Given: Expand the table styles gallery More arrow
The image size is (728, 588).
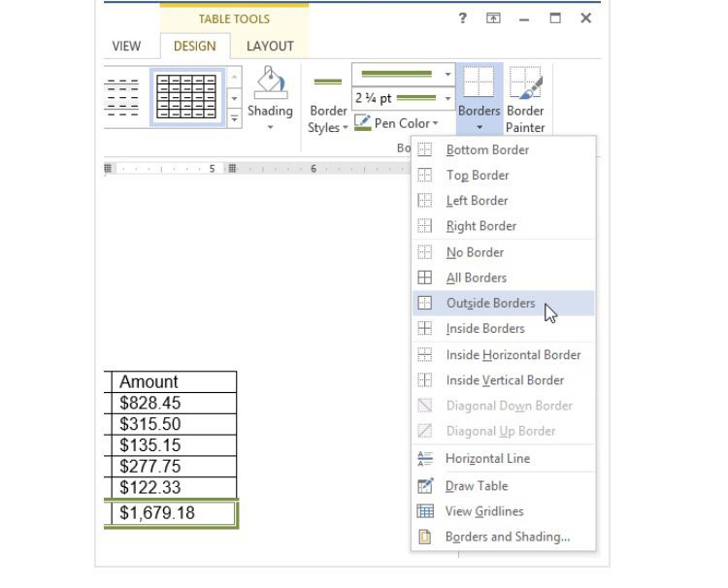Looking at the screenshot, I should pos(234,118).
